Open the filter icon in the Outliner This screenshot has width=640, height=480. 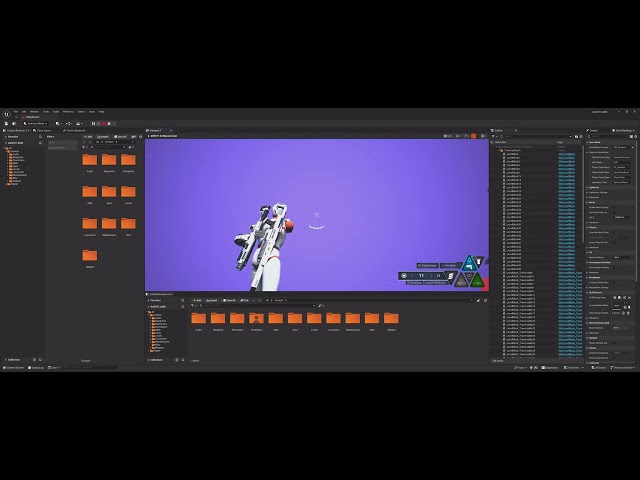(493, 136)
